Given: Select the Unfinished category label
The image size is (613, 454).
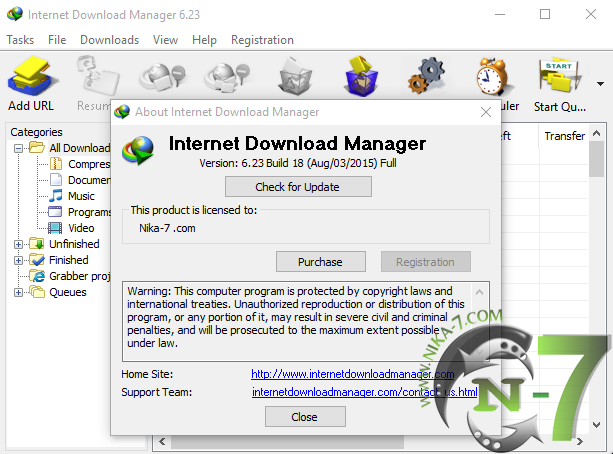Looking at the screenshot, I should [74, 244].
